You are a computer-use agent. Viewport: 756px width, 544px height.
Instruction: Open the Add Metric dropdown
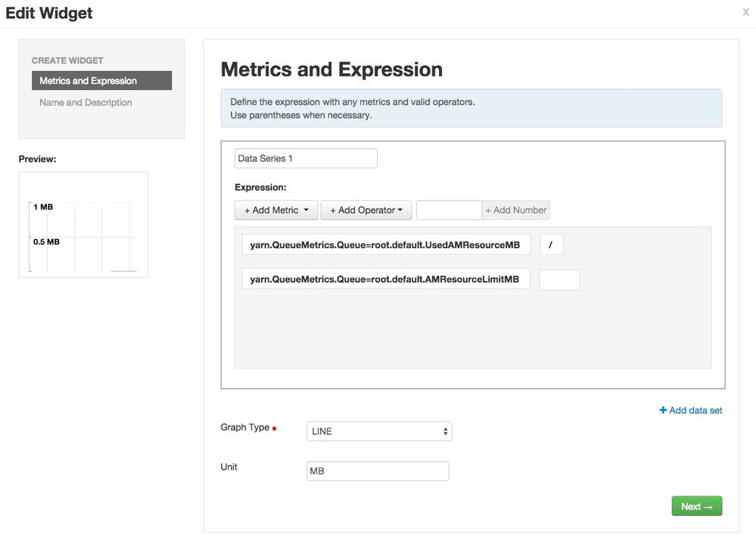click(276, 210)
